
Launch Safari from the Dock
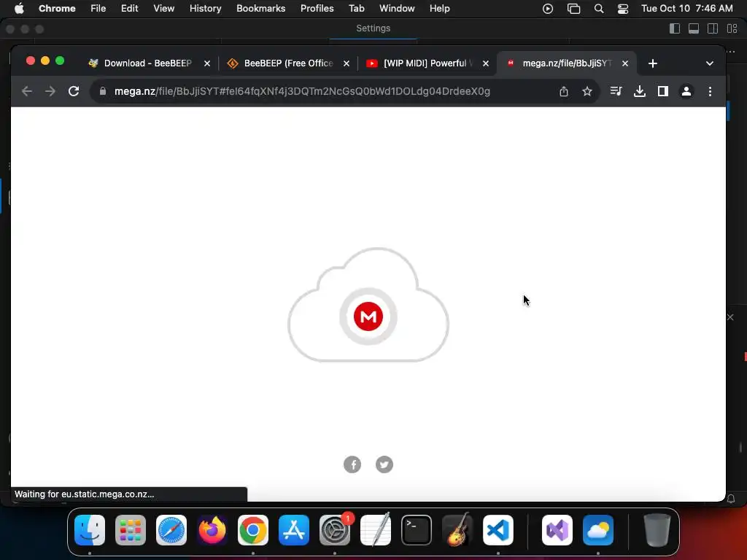point(171,530)
